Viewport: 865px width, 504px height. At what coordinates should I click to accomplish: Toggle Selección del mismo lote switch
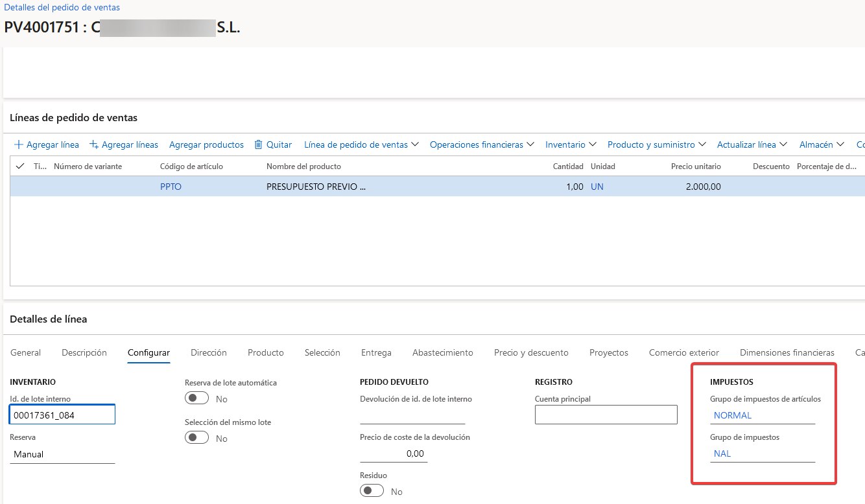196,438
